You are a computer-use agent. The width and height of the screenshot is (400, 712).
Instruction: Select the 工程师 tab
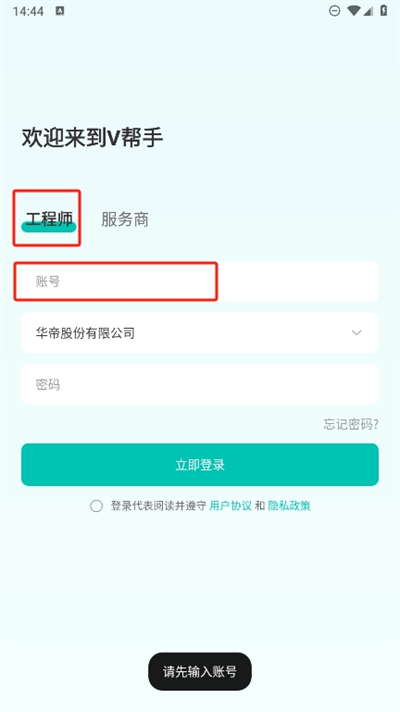(x=49, y=220)
